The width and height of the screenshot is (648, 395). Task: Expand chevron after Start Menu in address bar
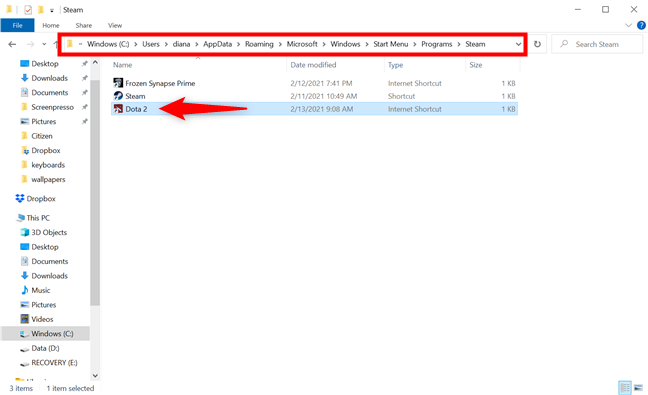point(415,44)
